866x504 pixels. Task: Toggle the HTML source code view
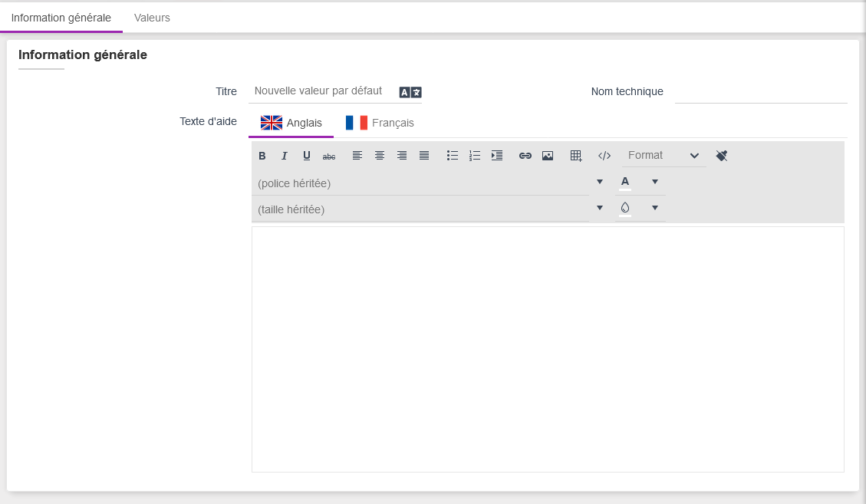(604, 156)
